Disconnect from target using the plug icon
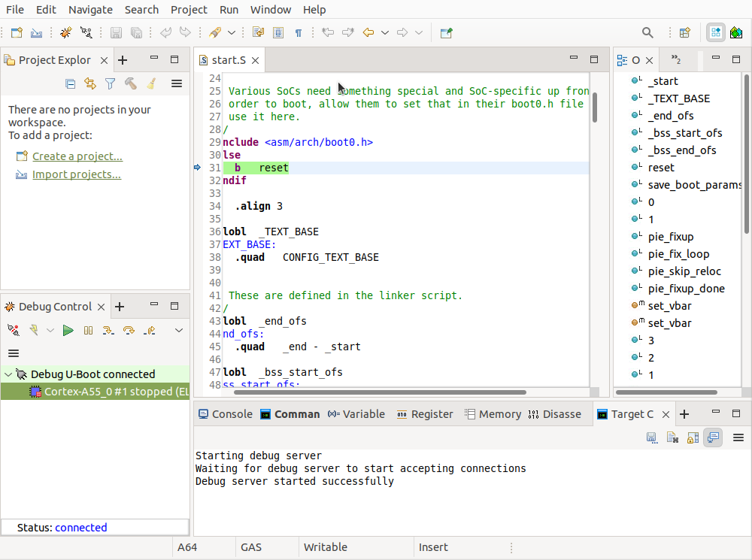 pos(13,330)
